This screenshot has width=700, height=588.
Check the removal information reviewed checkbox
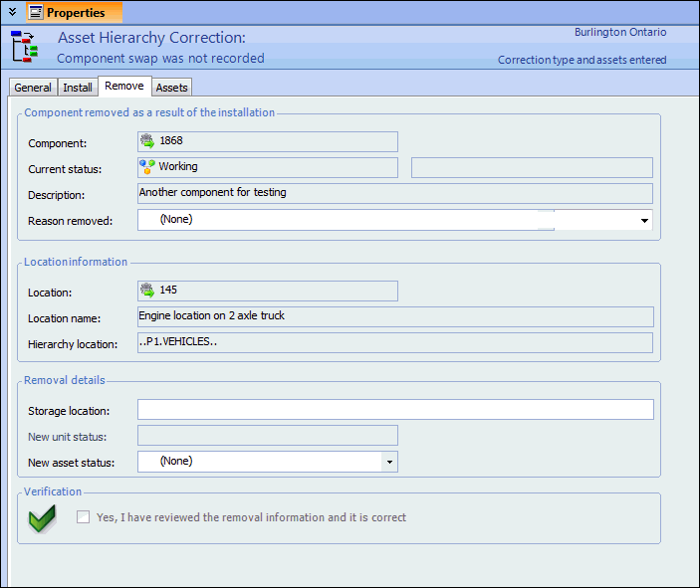tap(84, 517)
